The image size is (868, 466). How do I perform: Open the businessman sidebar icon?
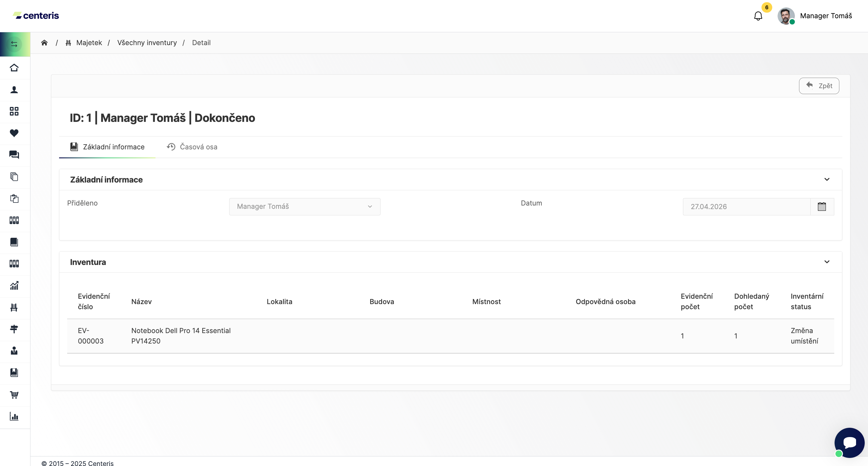(x=14, y=351)
